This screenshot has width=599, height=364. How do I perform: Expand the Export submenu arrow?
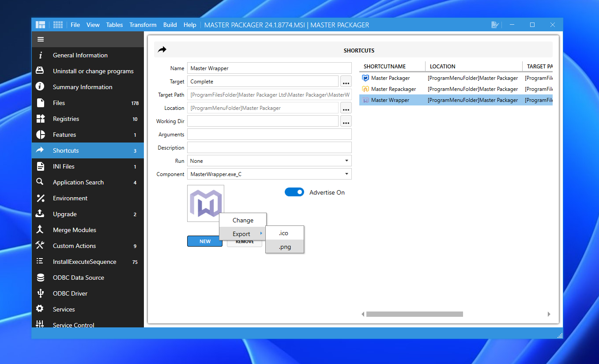pyautogui.click(x=261, y=233)
